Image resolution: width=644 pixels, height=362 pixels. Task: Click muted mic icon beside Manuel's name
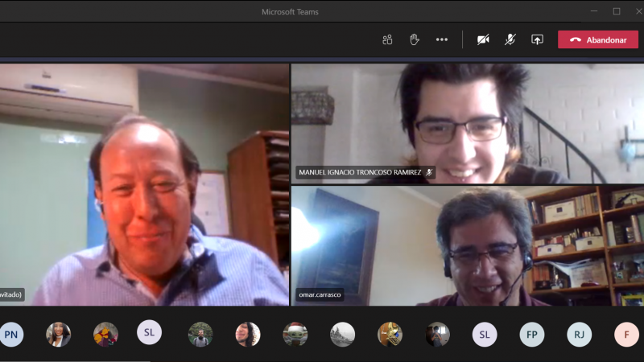tap(430, 172)
